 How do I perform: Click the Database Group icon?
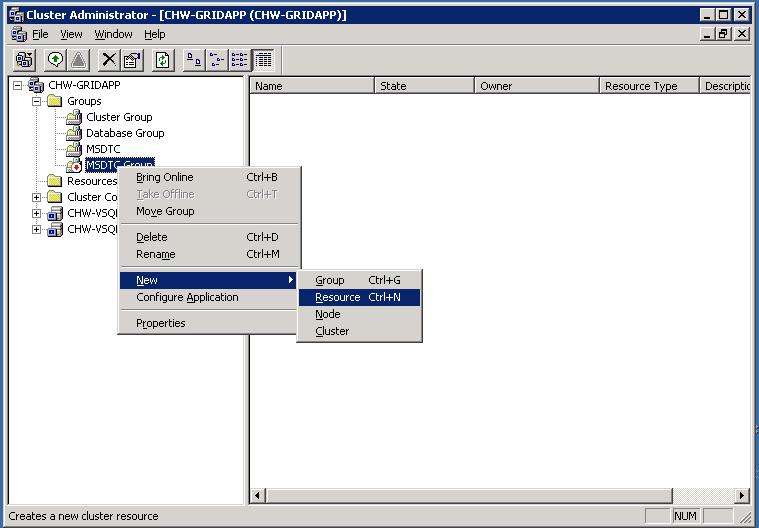point(74,133)
